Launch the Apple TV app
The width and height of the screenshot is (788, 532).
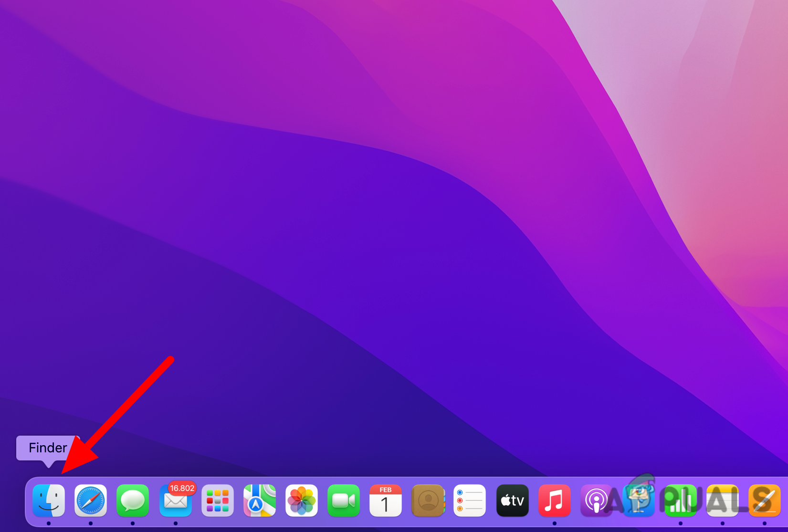click(512, 501)
